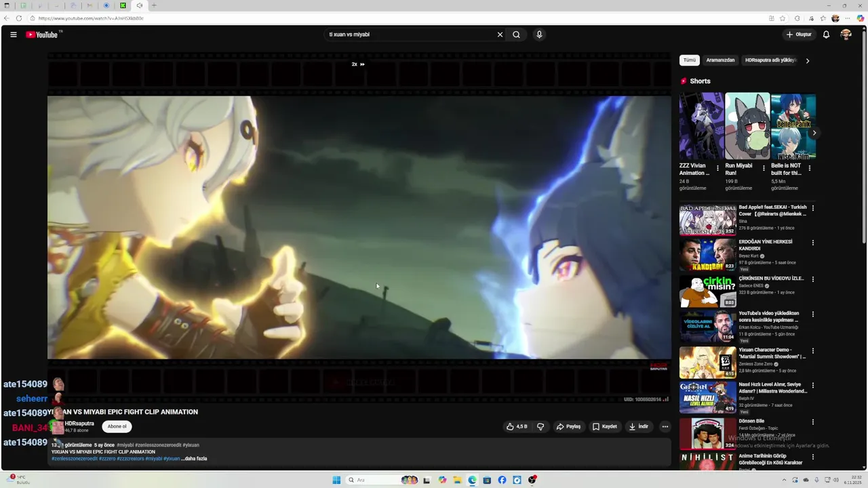
Task: Share the video using Paylaş
Action: pyautogui.click(x=569, y=426)
